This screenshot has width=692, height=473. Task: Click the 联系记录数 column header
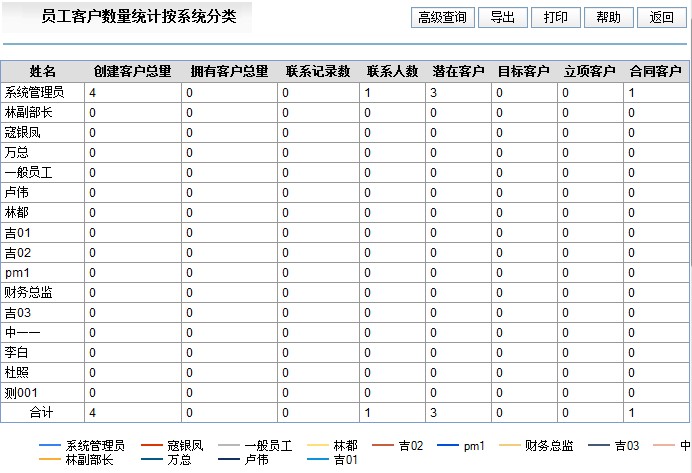[317, 72]
